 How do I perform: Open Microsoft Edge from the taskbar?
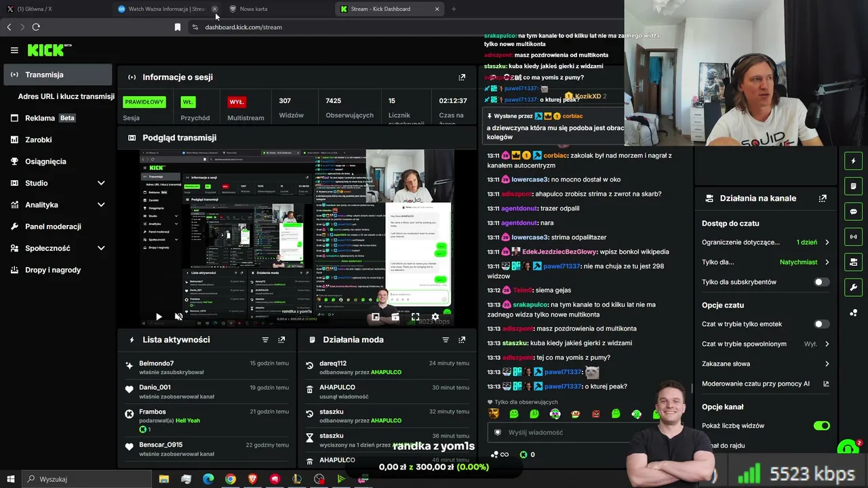click(208, 479)
